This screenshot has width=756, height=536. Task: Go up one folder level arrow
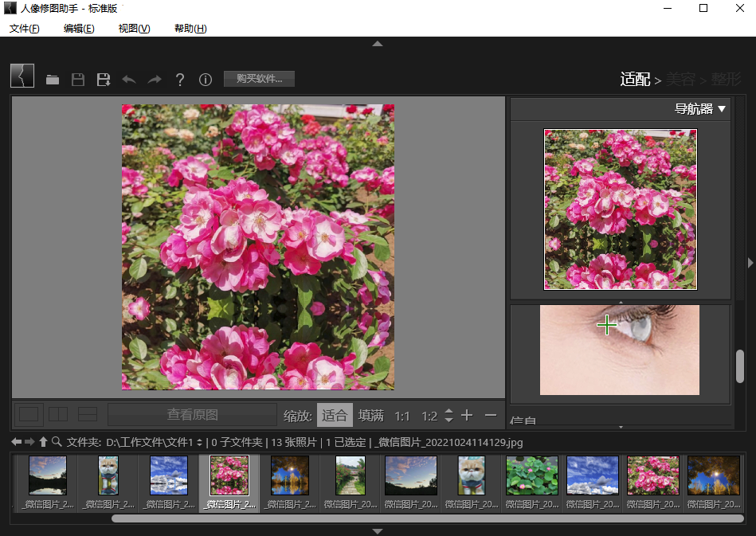(43, 441)
